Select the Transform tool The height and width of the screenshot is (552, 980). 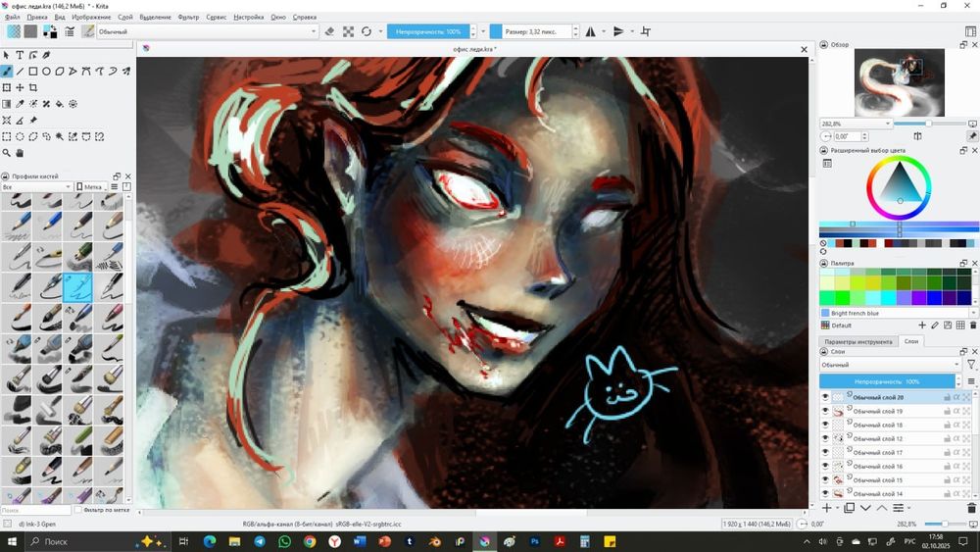[6, 87]
